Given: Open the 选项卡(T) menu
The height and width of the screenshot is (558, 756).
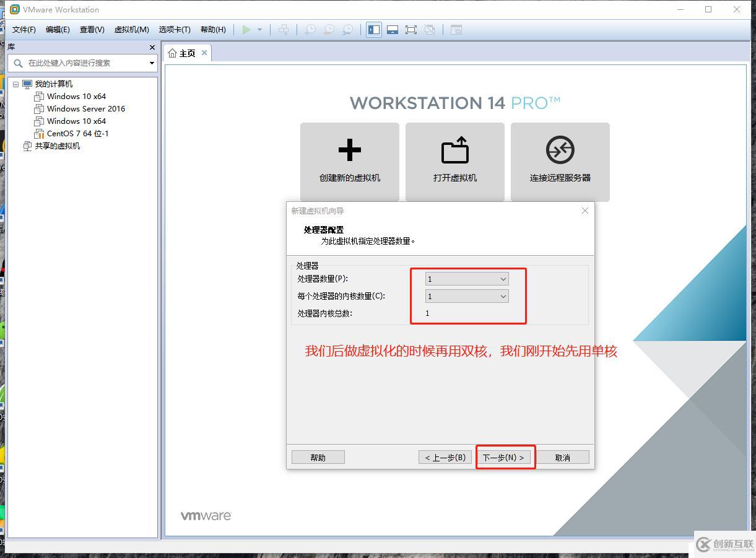Looking at the screenshot, I should click(175, 30).
